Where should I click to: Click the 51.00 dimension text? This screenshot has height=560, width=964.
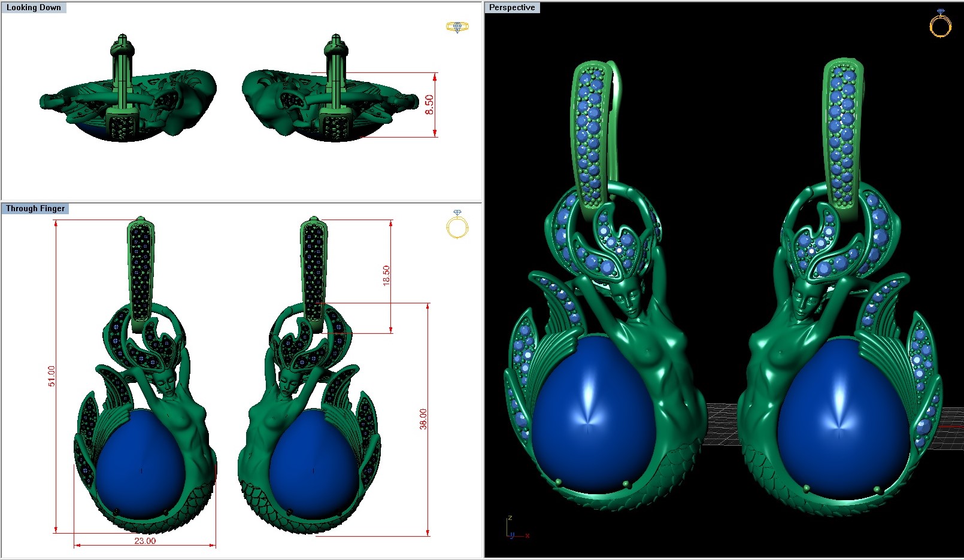coord(51,376)
